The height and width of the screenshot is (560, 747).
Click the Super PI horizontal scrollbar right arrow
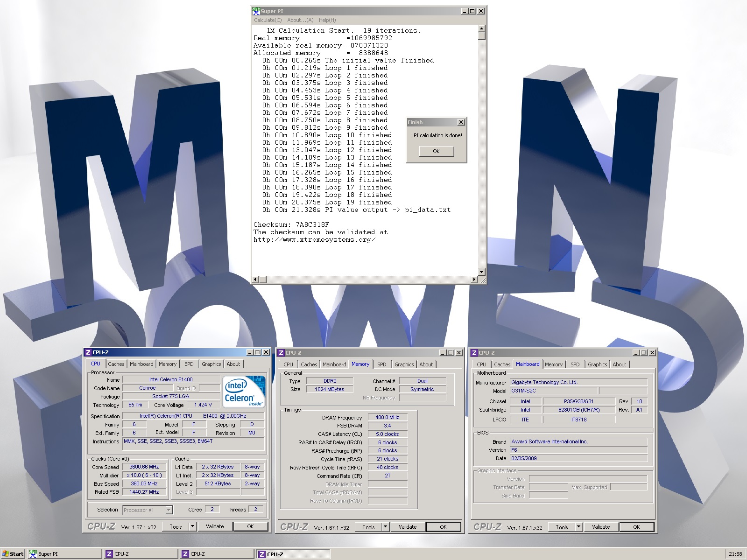coord(474,280)
